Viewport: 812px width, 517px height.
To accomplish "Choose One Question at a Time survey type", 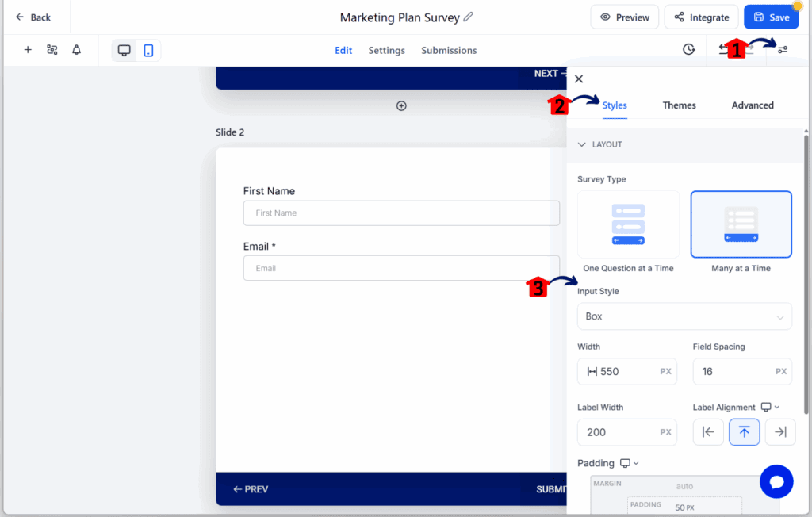I will (x=628, y=224).
